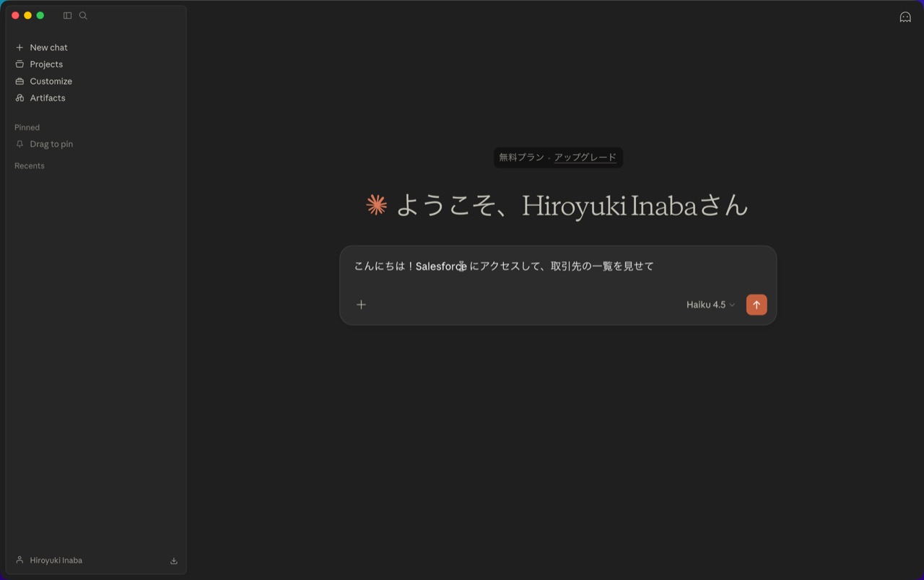Collapse the Recents section header
The width and height of the screenshot is (924, 580).
(30, 165)
